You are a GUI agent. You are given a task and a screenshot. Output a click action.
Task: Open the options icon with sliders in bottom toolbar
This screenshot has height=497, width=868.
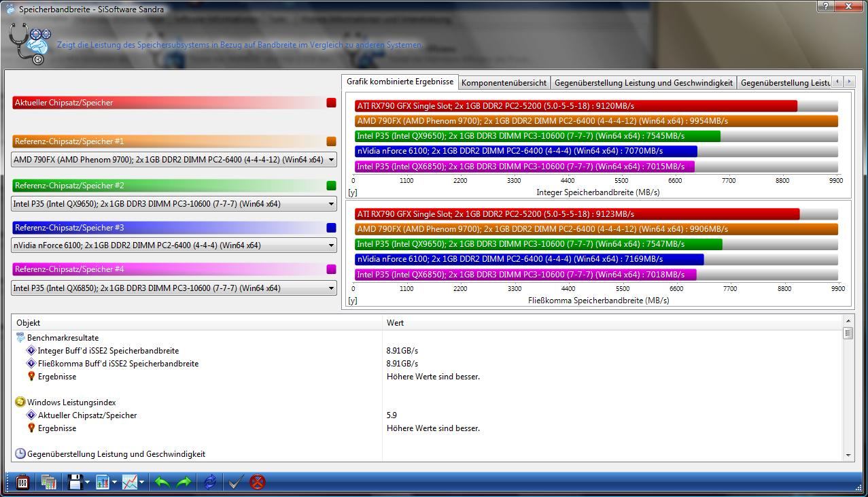(x=22, y=482)
